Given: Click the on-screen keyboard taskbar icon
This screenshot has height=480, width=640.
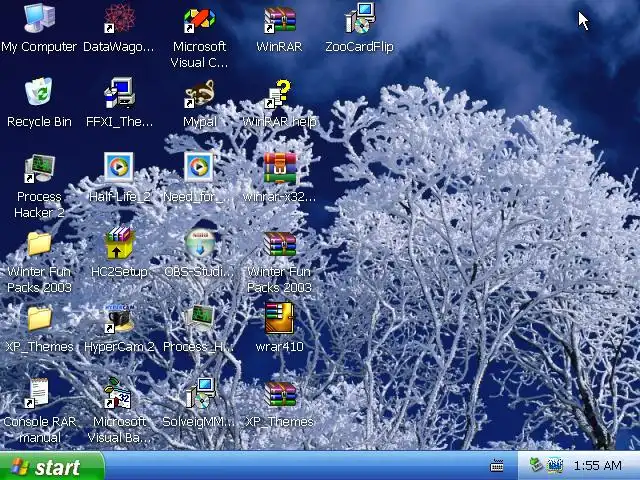Looking at the screenshot, I should [x=496, y=466].
